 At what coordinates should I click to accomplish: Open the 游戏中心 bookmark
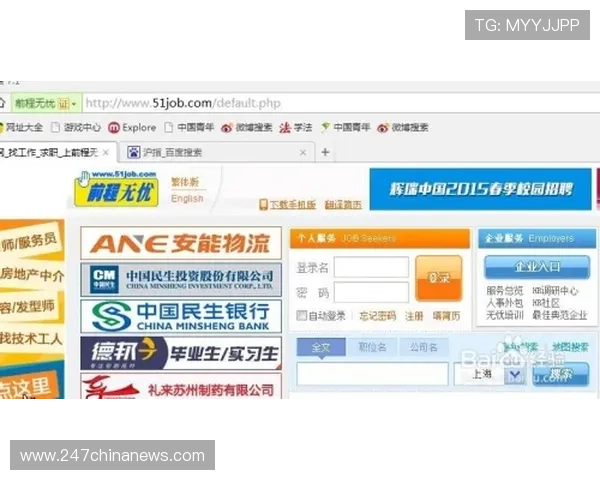click(x=76, y=127)
